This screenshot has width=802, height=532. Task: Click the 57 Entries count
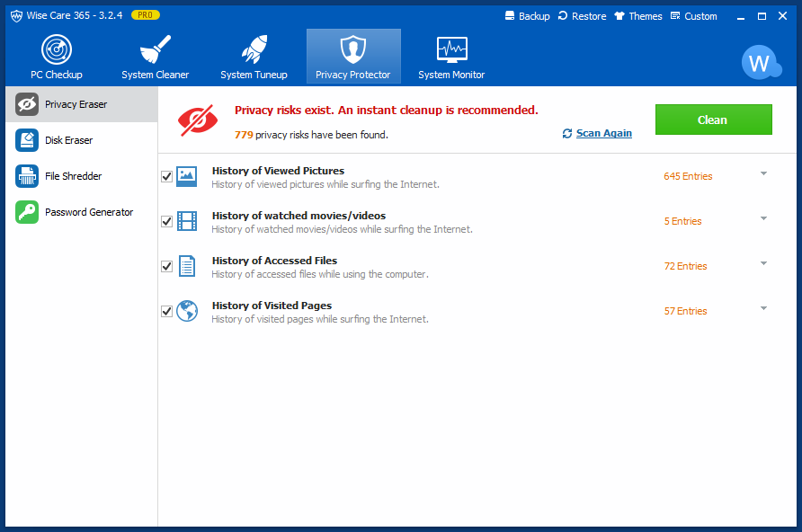[685, 311]
